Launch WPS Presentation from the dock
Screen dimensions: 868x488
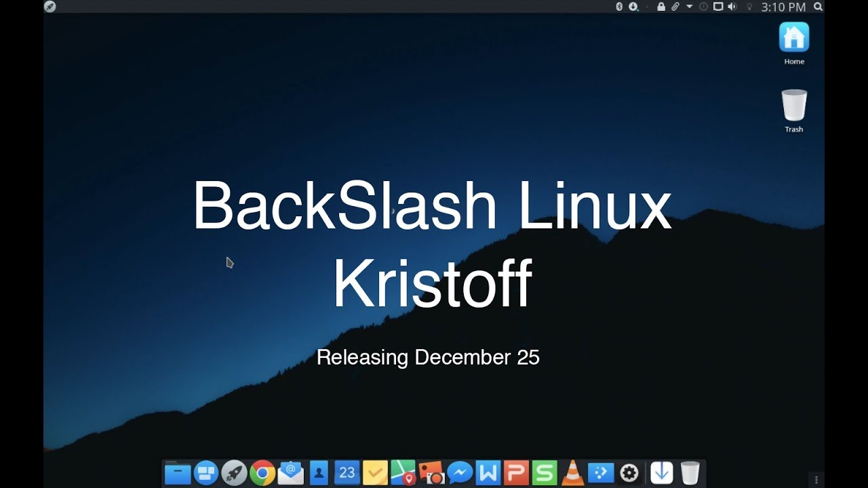(516, 472)
